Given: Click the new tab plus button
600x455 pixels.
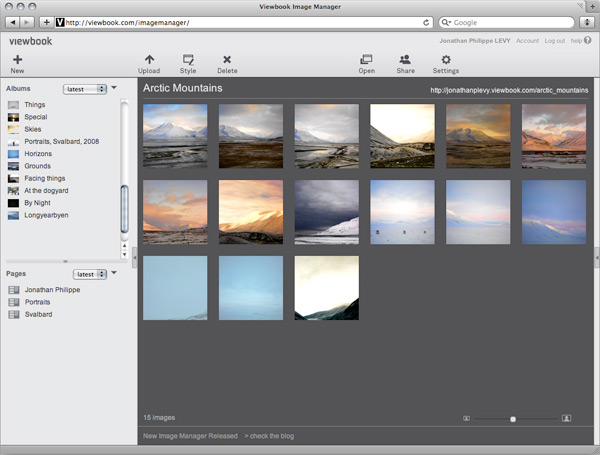Looking at the screenshot, I should 592,7.
